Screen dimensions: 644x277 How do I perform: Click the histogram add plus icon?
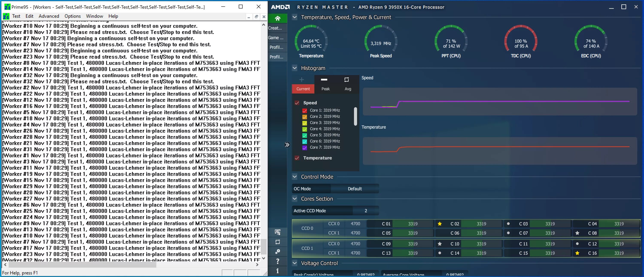tap(302, 80)
